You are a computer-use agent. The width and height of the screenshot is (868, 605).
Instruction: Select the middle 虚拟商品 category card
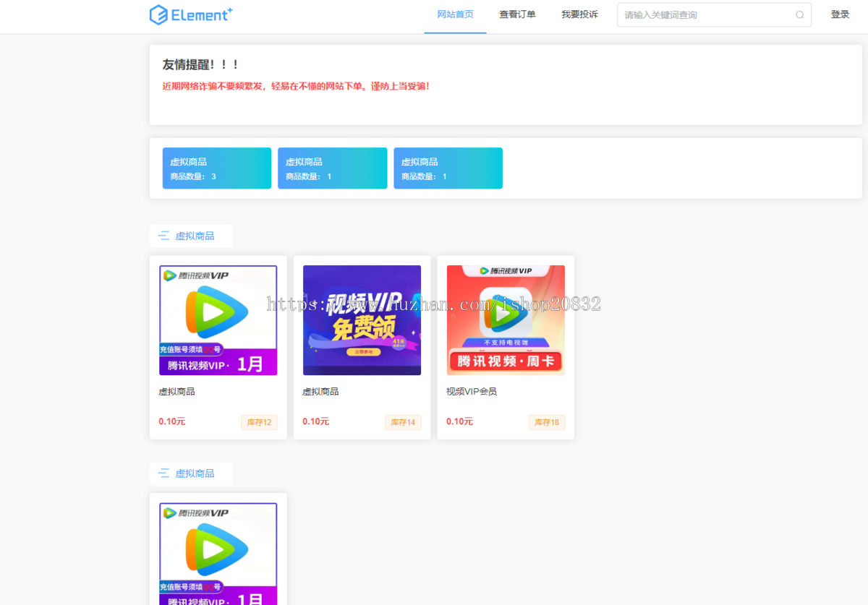(x=332, y=168)
